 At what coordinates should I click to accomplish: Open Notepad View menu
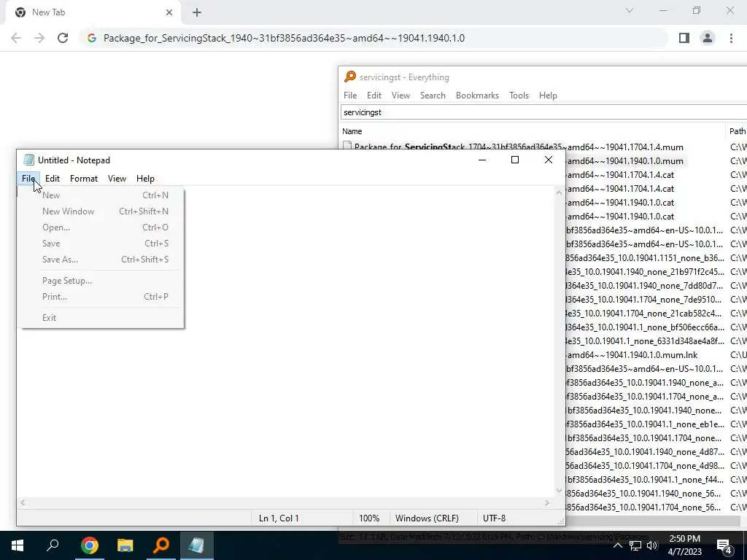pyautogui.click(x=117, y=179)
